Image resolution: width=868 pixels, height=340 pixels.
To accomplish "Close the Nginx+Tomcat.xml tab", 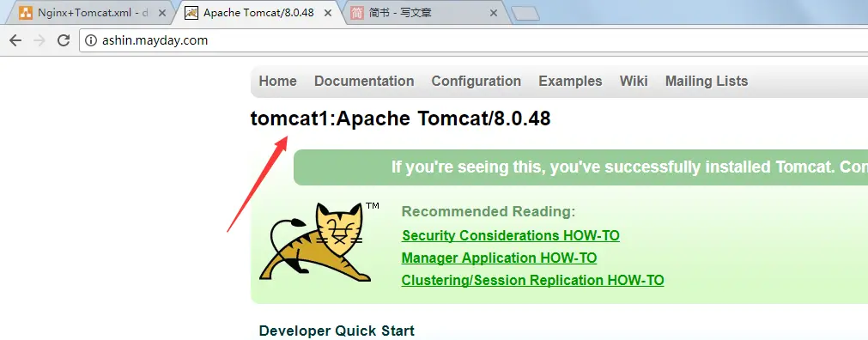I will point(162,13).
